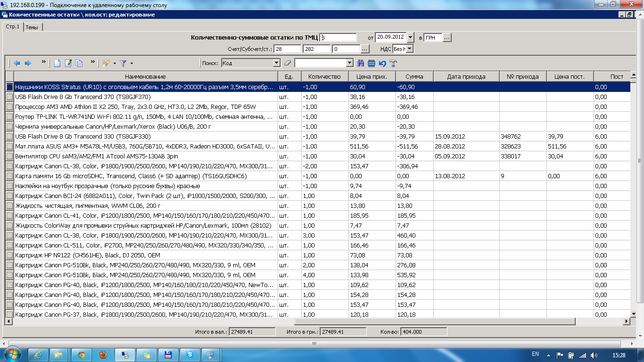Sort by the Наименование column header
The image size is (644, 362).
click(146, 76)
